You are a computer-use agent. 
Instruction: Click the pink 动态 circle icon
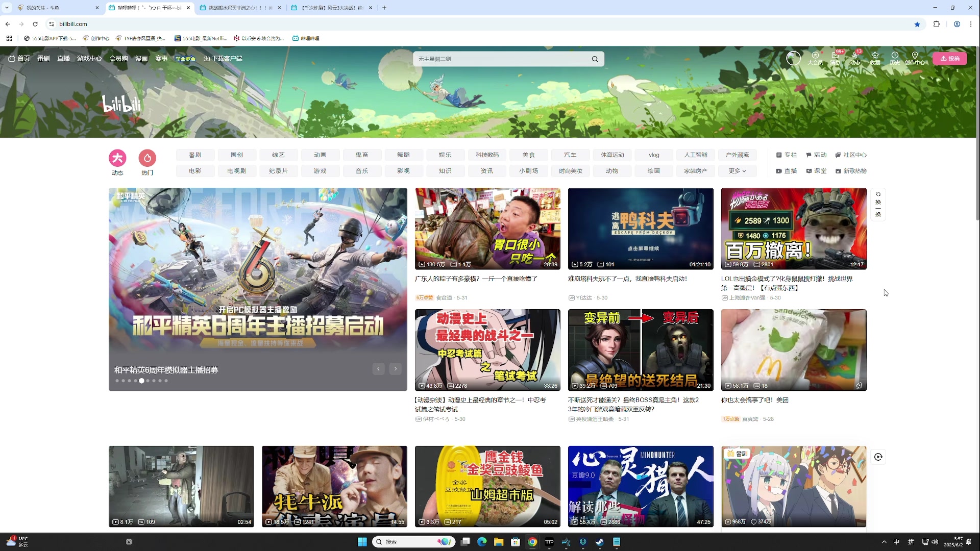(x=117, y=158)
